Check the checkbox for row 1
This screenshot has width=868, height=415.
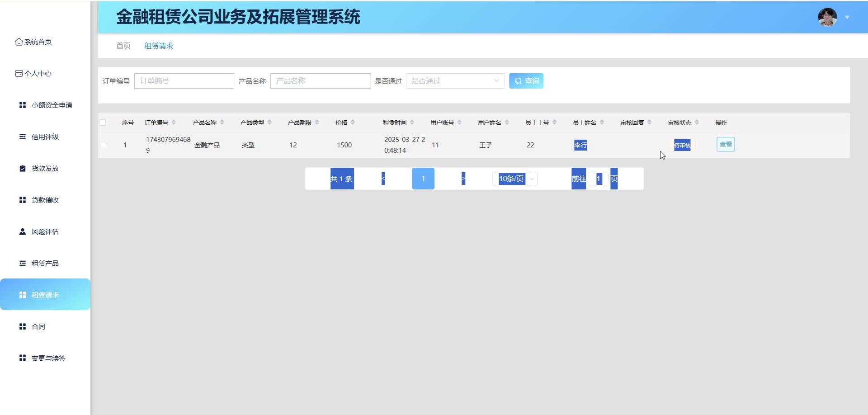pos(104,145)
